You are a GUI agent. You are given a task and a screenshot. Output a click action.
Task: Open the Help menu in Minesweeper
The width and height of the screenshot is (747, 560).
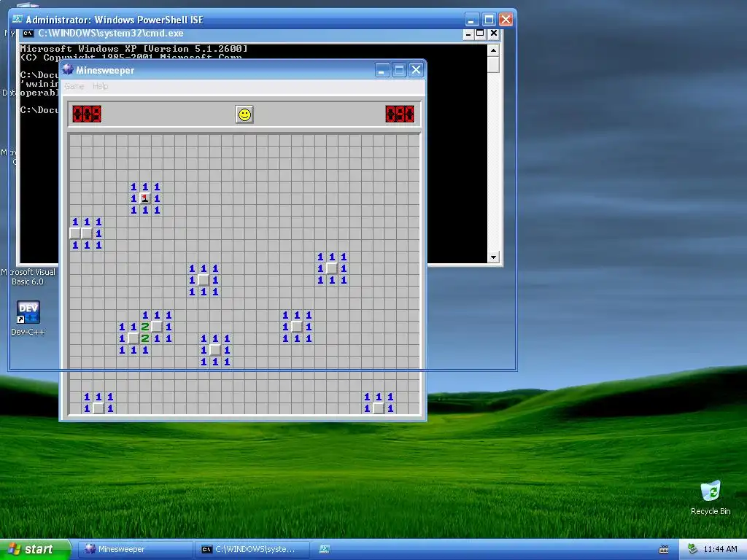click(100, 86)
